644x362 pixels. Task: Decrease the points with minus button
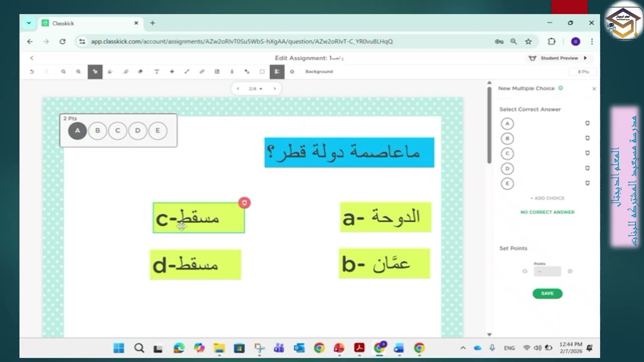pyautogui.click(x=525, y=271)
